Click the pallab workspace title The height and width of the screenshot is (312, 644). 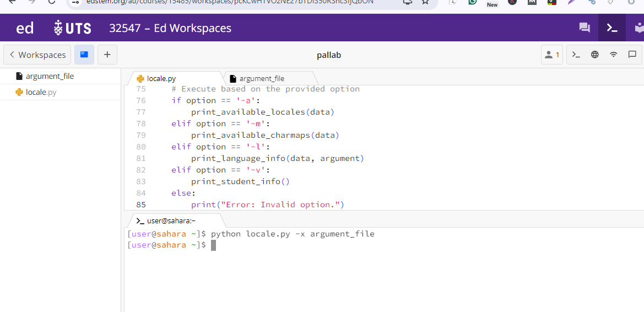(x=329, y=55)
